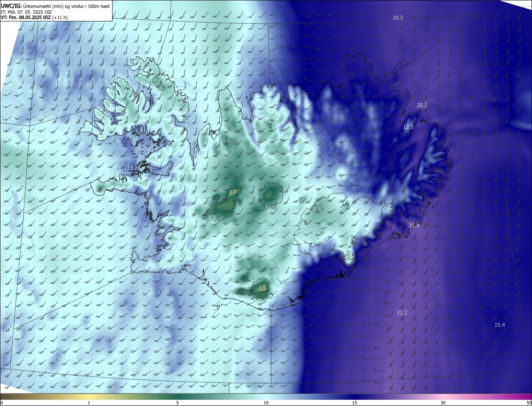Click the 19.5 value label

(398, 17)
